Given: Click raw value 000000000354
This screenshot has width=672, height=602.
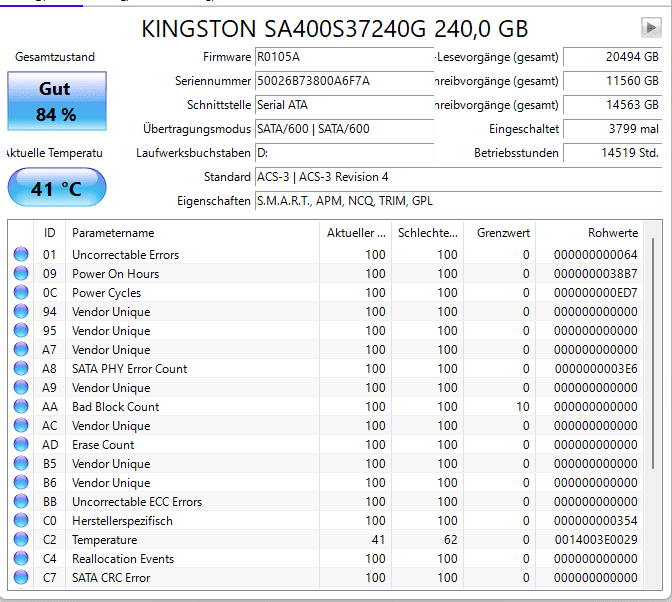Looking at the screenshot, I should click(596, 521).
